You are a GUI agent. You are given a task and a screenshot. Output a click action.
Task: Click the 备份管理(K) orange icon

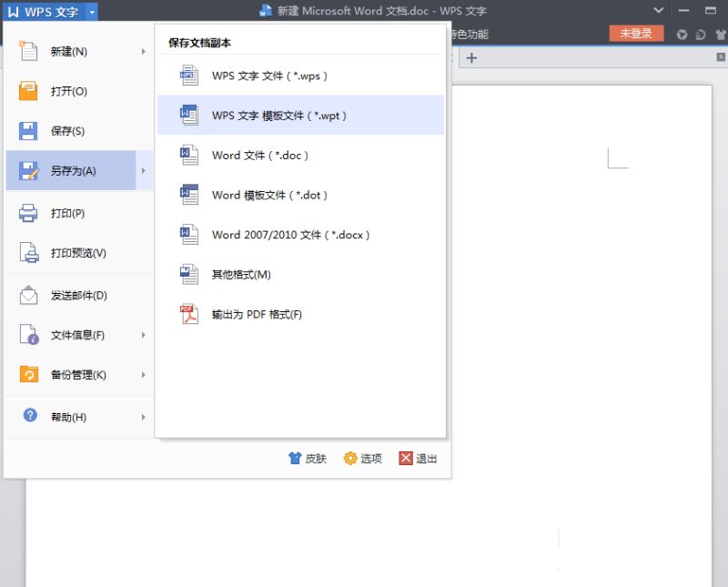pyautogui.click(x=29, y=374)
